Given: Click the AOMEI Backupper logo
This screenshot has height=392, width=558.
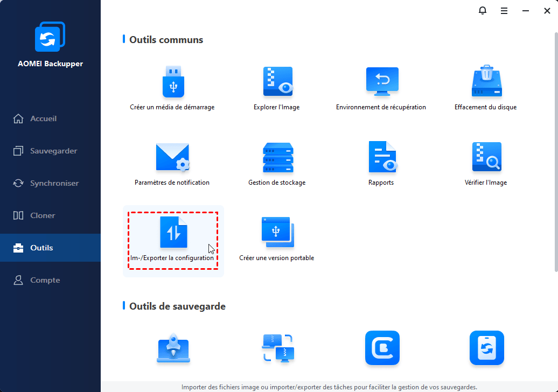Looking at the screenshot, I should (x=50, y=37).
